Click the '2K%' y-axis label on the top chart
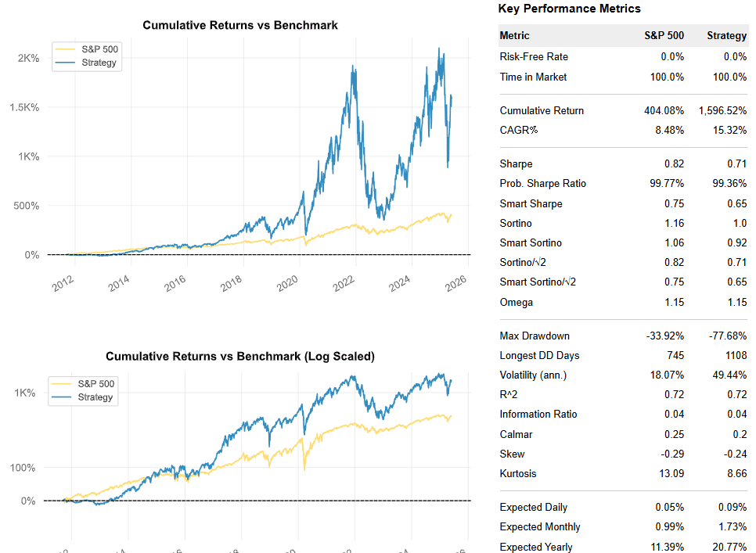This screenshot has height=553, width=756. click(28, 59)
